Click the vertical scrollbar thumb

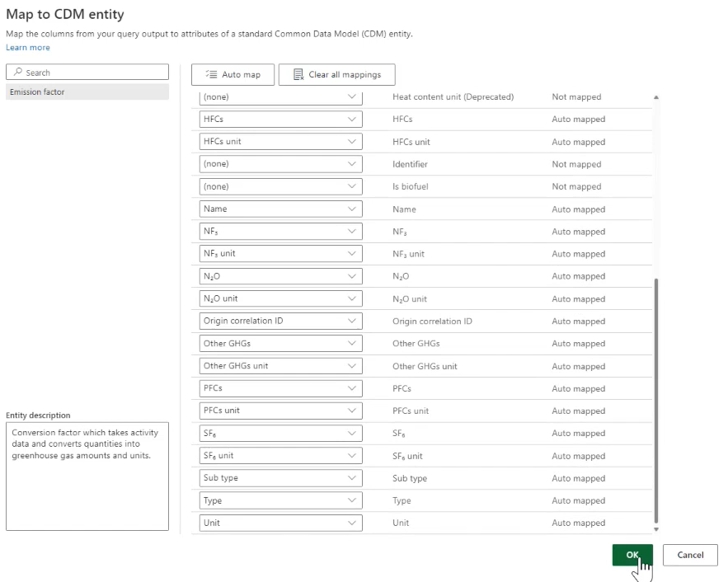pos(656,400)
